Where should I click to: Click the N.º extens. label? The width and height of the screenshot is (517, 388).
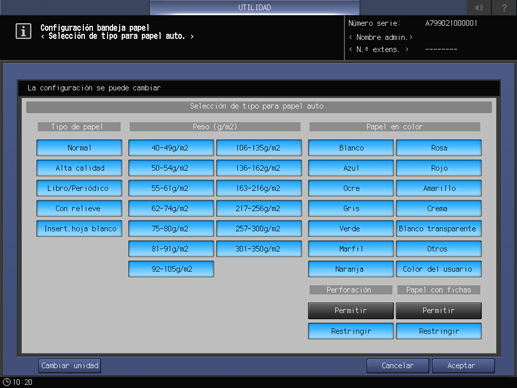[378, 50]
